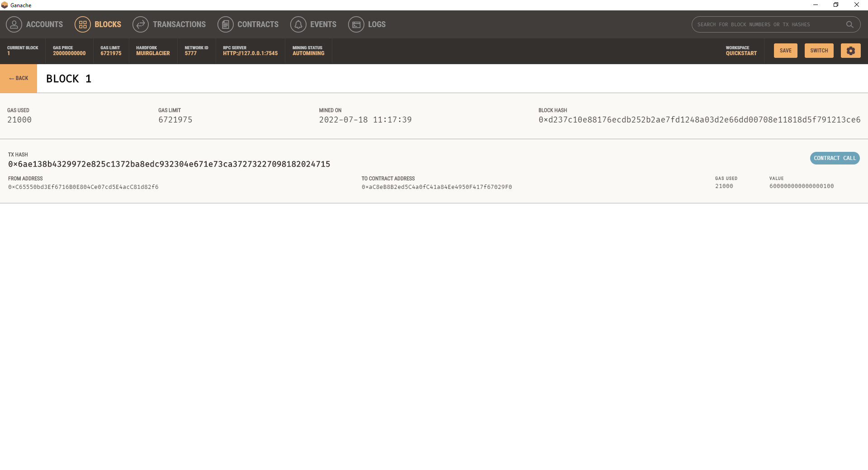Click the Transactions arrows icon

141,24
